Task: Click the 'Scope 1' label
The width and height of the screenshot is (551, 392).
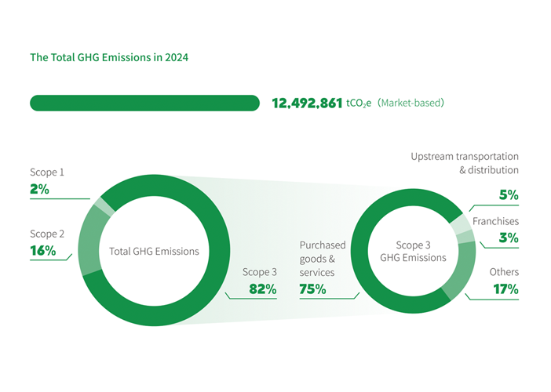Action: click(x=47, y=172)
